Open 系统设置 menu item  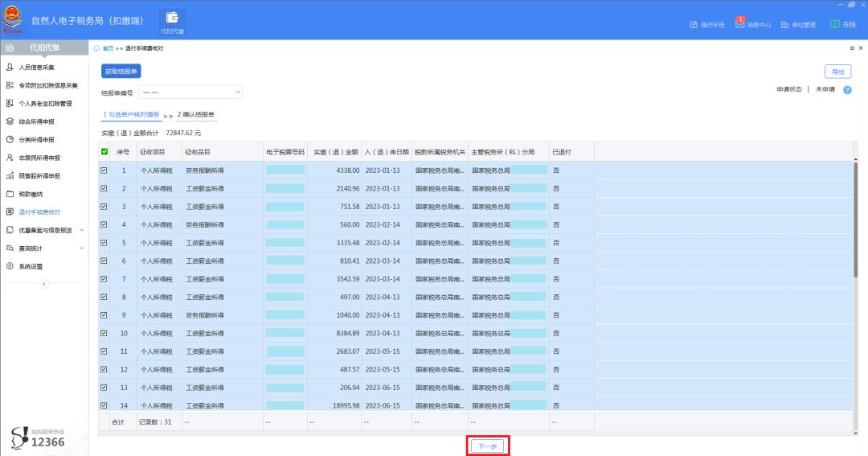31,266
